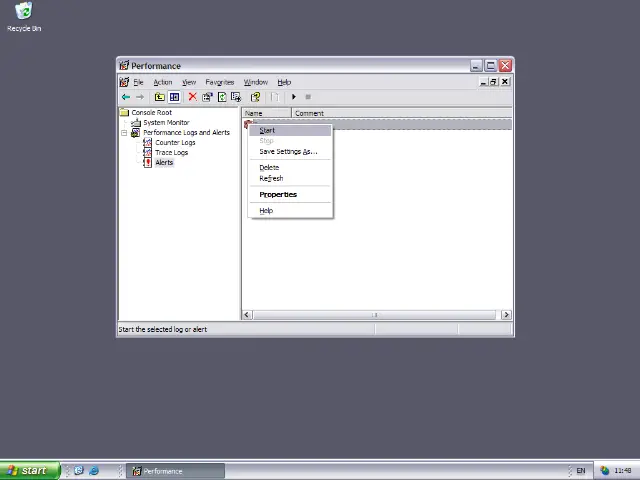Close the Performance window

tap(505, 66)
